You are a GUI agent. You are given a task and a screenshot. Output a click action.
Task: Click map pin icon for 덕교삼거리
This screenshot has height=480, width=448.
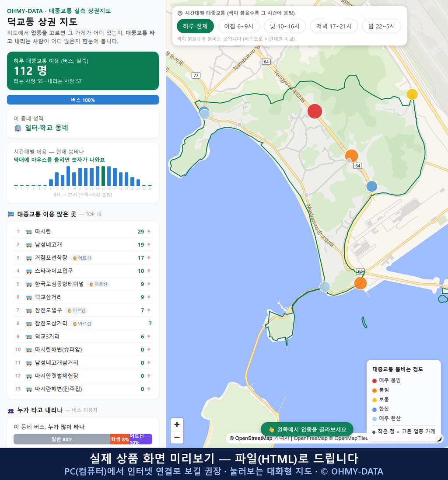[x=149, y=297]
